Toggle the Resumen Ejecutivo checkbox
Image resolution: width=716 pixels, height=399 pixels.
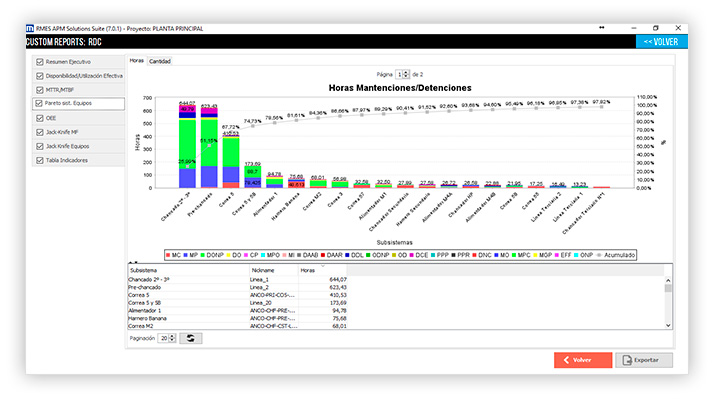(40, 62)
